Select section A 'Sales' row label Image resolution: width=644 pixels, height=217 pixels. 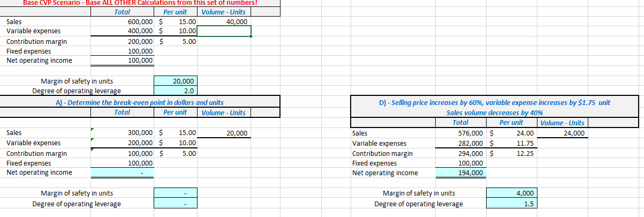coord(14,132)
